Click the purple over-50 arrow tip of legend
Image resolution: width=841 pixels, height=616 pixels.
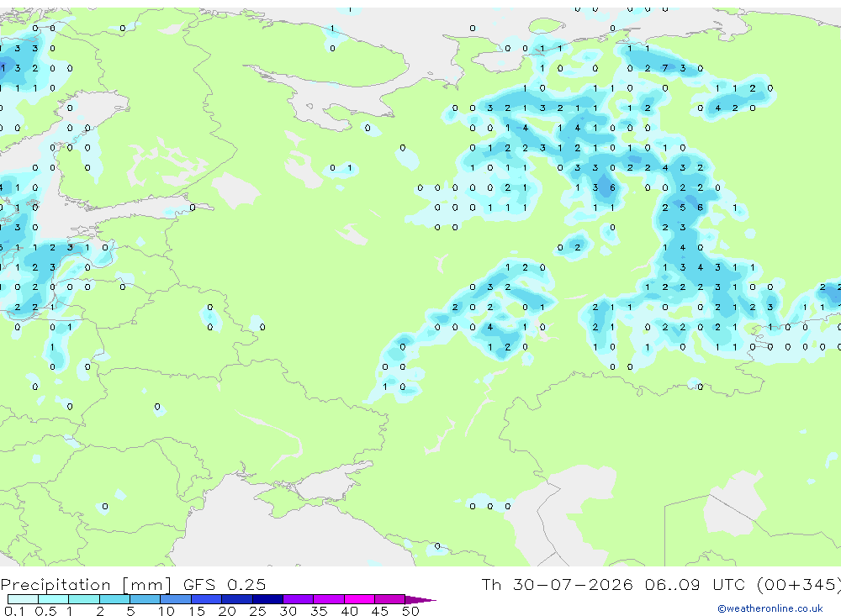click(420, 599)
